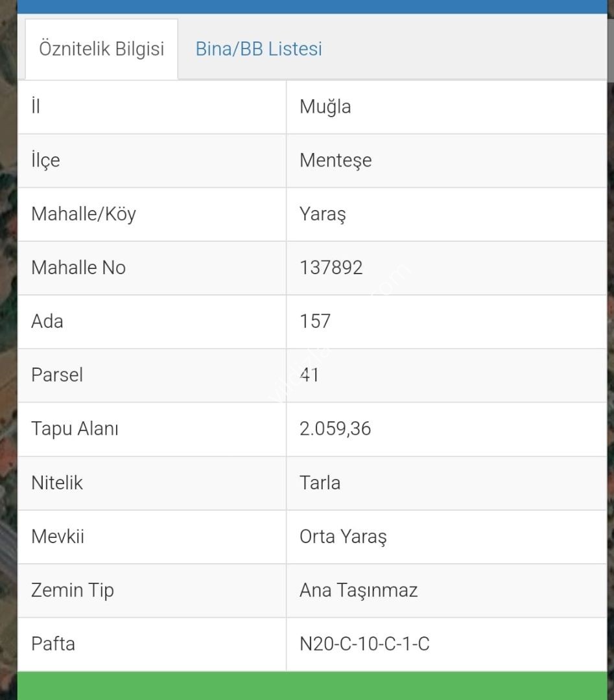Click the Mahalle/Köy label cell

152,215
